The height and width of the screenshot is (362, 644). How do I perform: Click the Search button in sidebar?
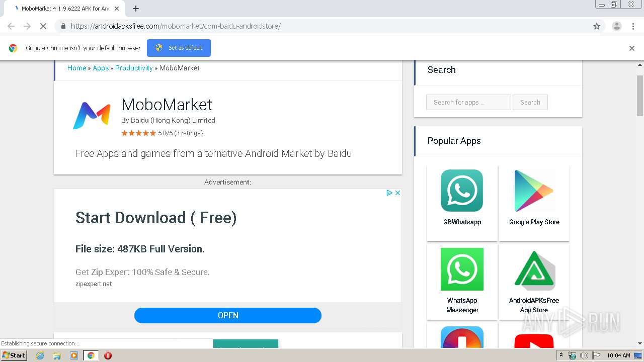click(x=530, y=102)
